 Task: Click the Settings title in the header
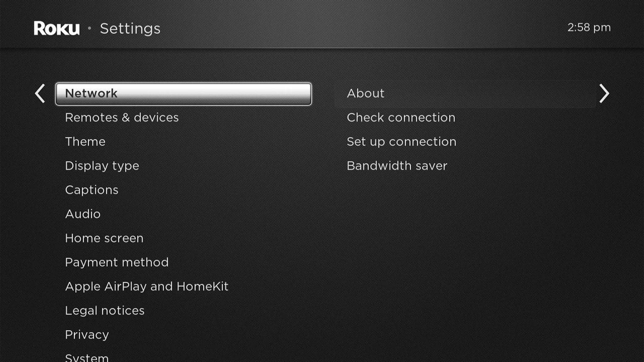[x=130, y=28]
